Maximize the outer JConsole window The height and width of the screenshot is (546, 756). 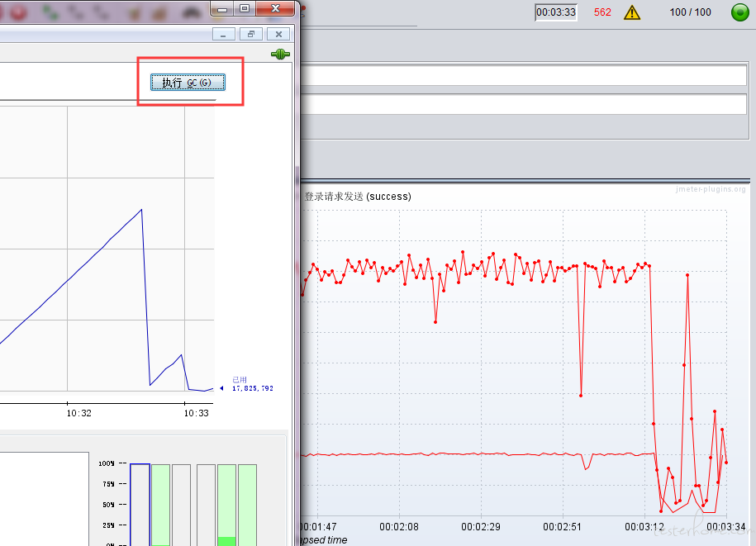[244, 8]
